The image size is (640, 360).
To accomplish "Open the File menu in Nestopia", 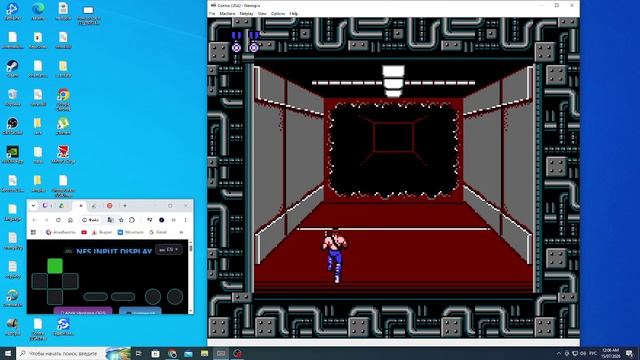I will 212,13.
